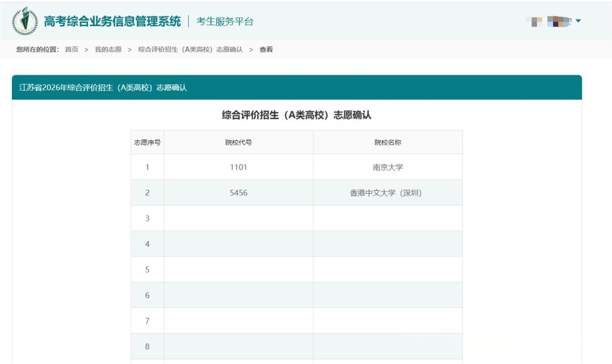612x364 pixels.
Task: Click the 查看 breadcrumb item
Action: [x=266, y=49]
